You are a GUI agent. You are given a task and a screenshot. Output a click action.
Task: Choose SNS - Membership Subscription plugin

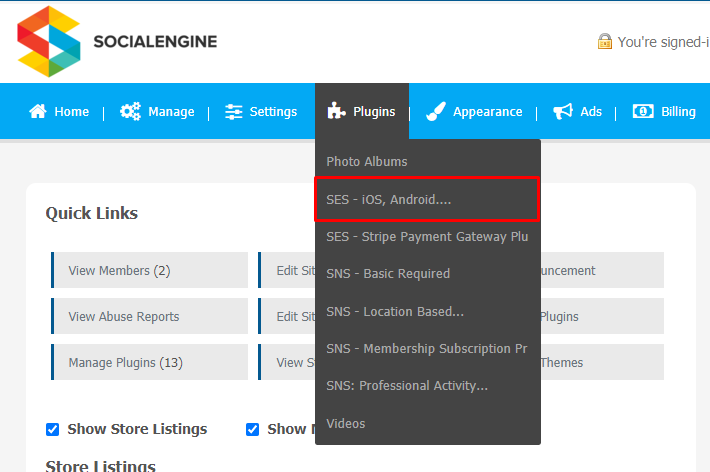click(x=428, y=349)
